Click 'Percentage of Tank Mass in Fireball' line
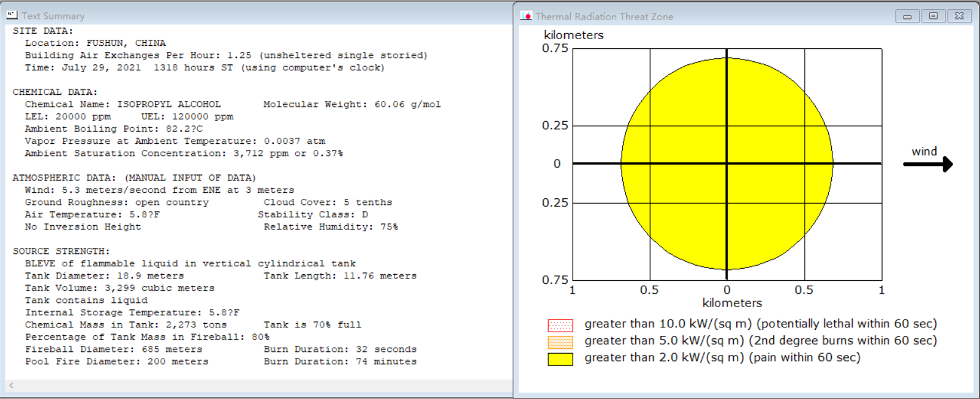980x399 pixels. 147,337
